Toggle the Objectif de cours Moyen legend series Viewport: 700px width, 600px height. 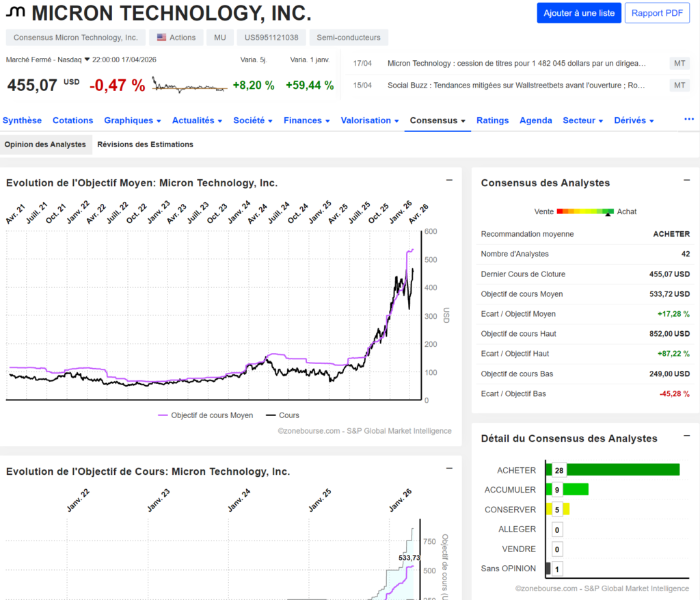(205, 415)
